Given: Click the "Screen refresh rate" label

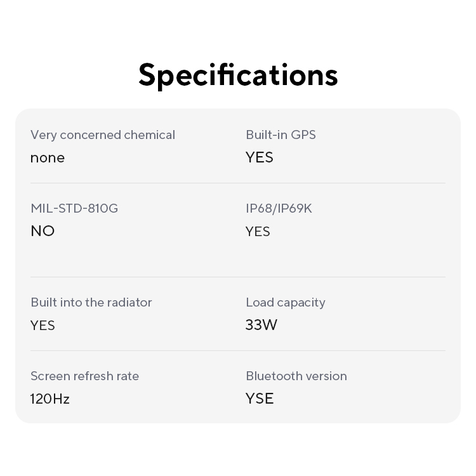Looking at the screenshot, I should click(x=84, y=376).
